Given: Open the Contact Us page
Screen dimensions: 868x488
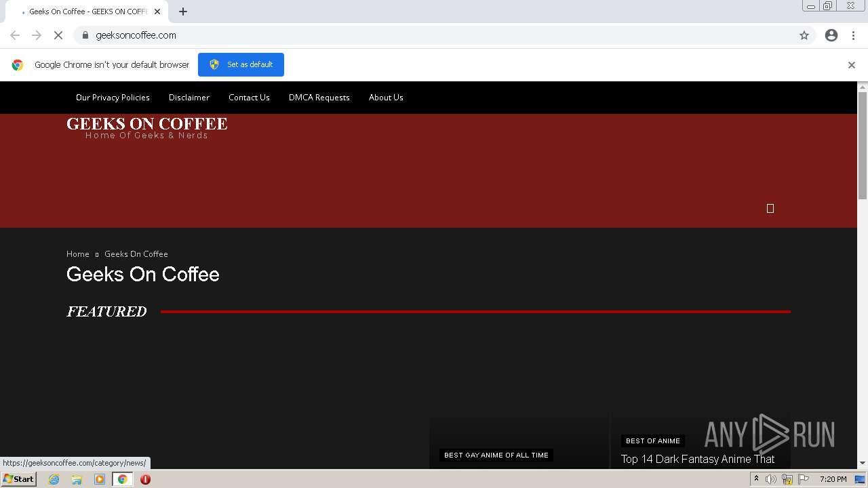Looking at the screenshot, I should [x=249, y=98].
